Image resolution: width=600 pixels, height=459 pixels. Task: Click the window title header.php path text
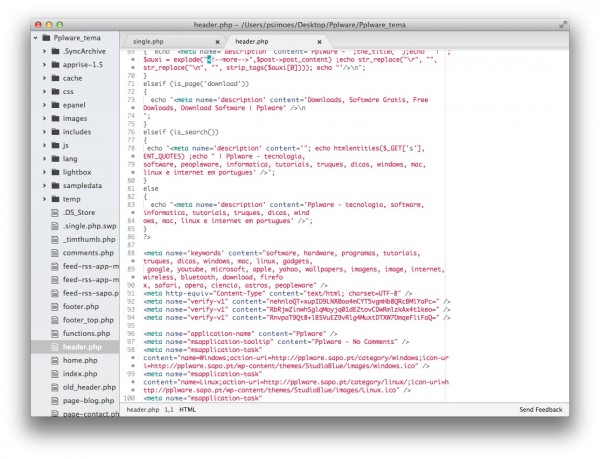pyautogui.click(x=299, y=25)
